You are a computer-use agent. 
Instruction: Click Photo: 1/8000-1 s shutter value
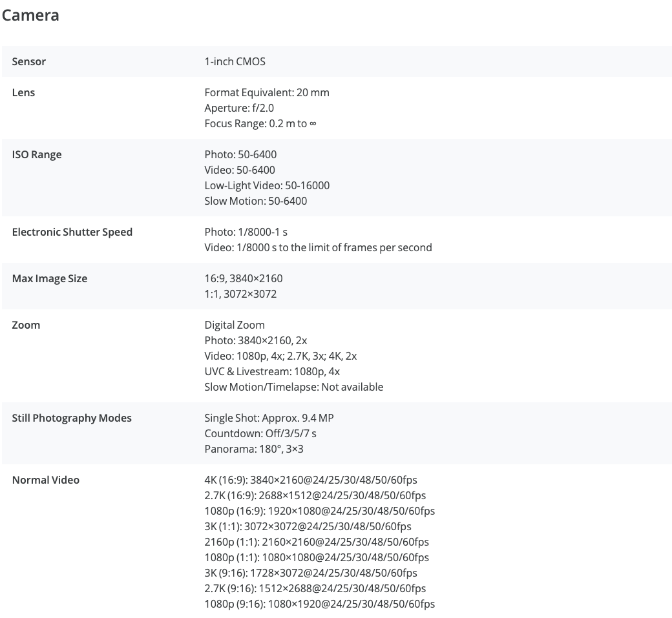[x=246, y=232]
